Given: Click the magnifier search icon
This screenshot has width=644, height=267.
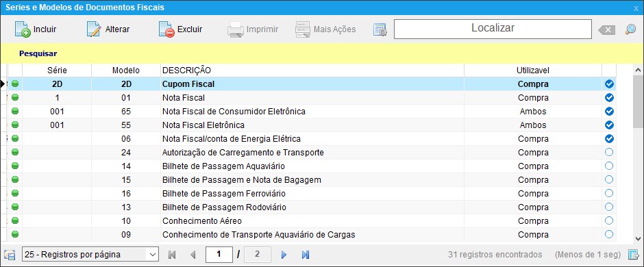Looking at the screenshot, I should tap(630, 29).
